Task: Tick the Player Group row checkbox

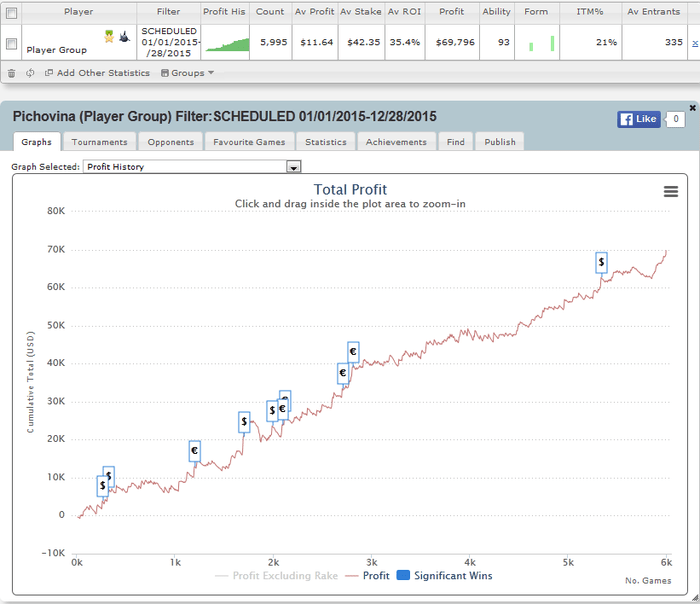Action: [x=11, y=44]
